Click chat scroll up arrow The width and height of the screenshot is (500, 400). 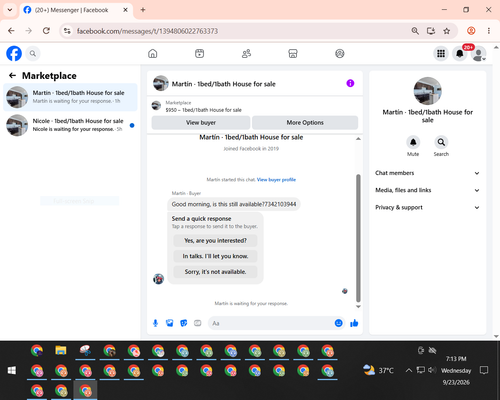coord(358,139)
